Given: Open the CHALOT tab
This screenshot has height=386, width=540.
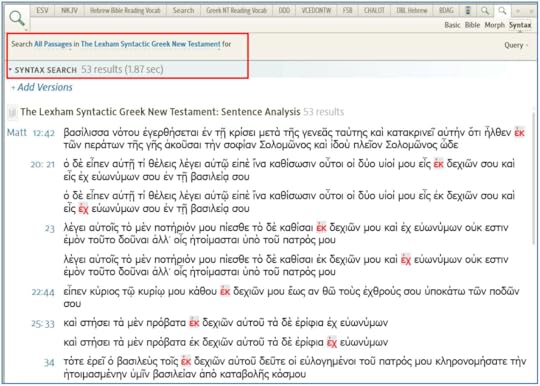Looking at the screenshot, I should click(374, 11).
